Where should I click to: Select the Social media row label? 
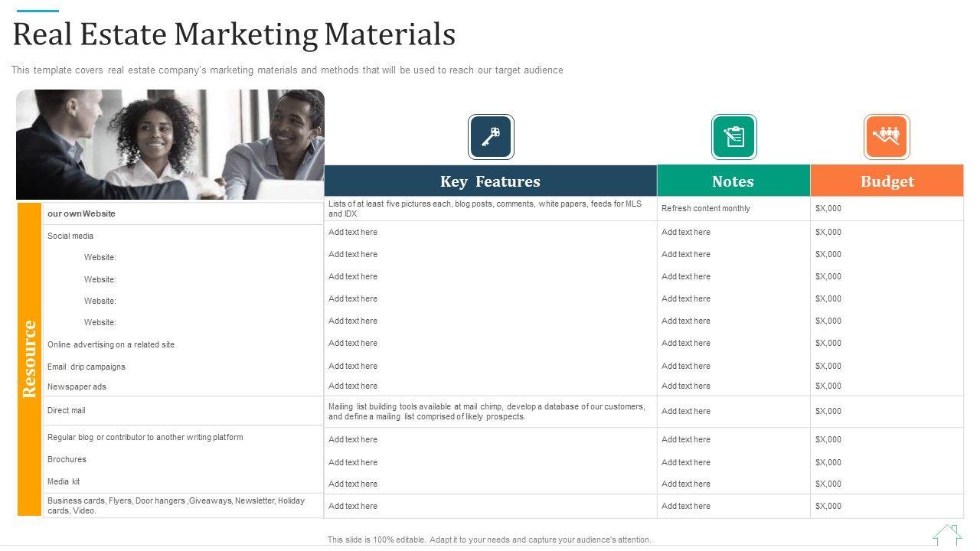70,236
